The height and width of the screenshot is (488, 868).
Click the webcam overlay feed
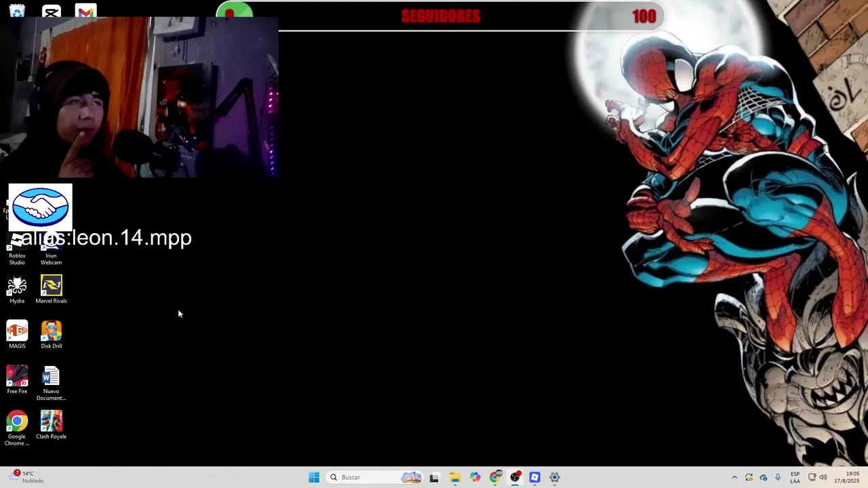point(139,96)
